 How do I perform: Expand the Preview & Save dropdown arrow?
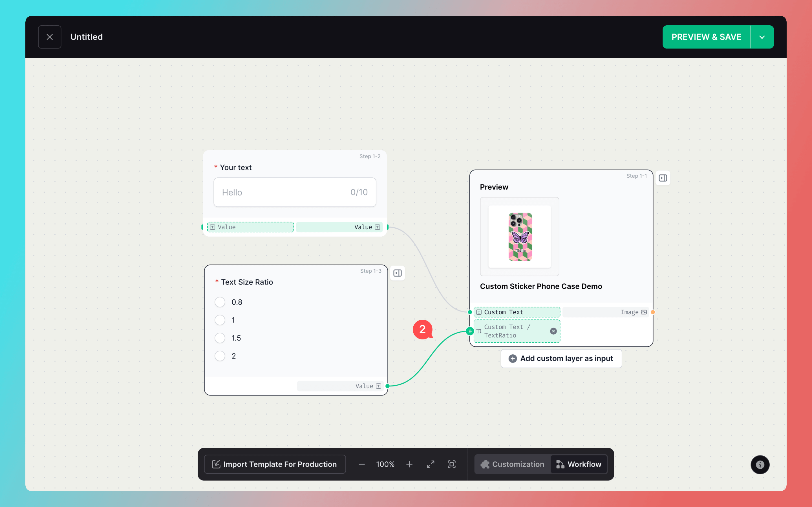coord(762,37)
